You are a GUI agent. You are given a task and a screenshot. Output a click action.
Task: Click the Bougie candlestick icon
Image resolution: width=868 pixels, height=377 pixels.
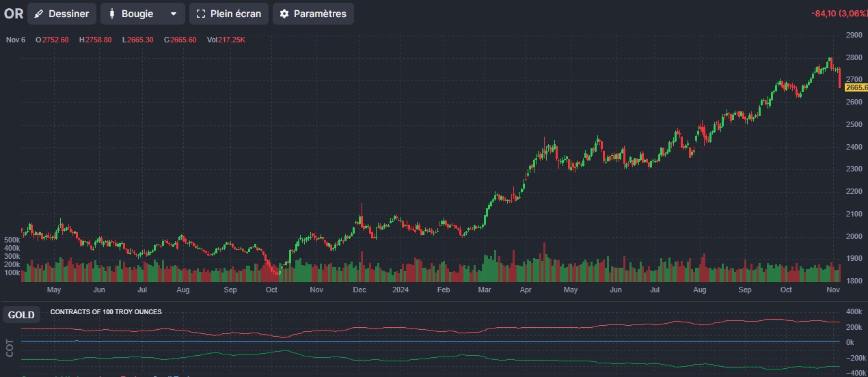[111, 14]
